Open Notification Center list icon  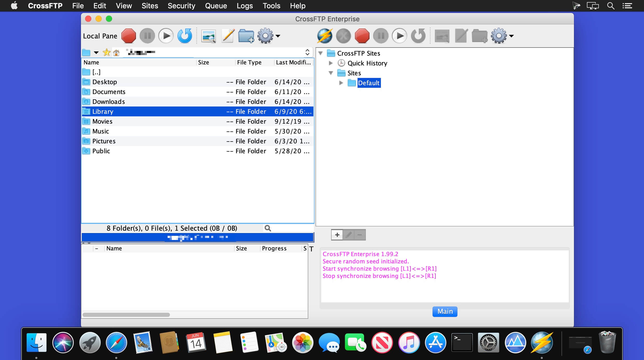pyautogui.click(x=627, y=6)
